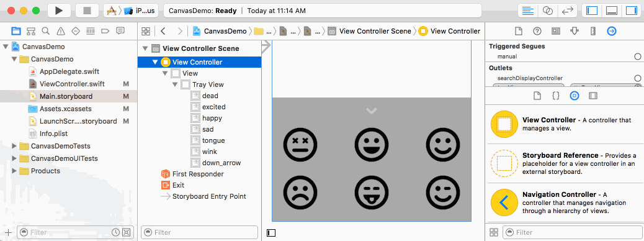Select CanvasDemo in the jump bar
Viewport: 644px width, 241px height.
point(220,31)
